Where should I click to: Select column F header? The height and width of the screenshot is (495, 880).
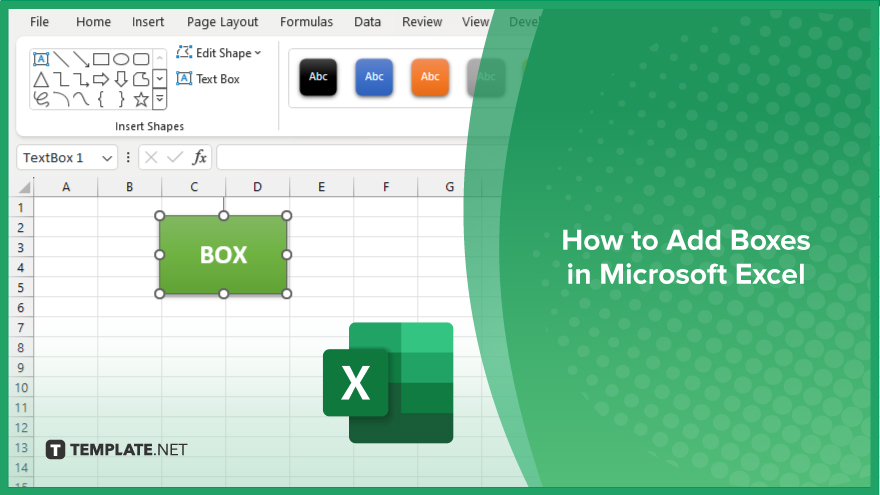tap(386, 187)
